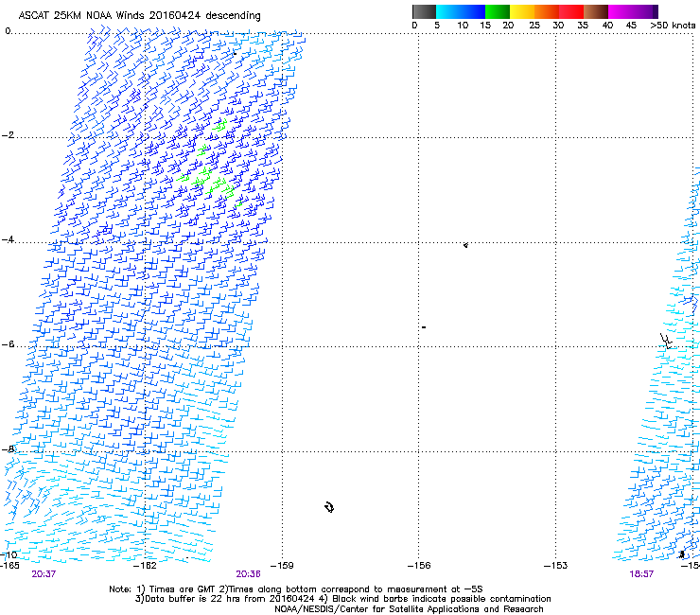The width and height of the screenshot is (700, 615).
Task: Click the latitude label '-2'
Action: pyautogui.click(x=8, y=135)
